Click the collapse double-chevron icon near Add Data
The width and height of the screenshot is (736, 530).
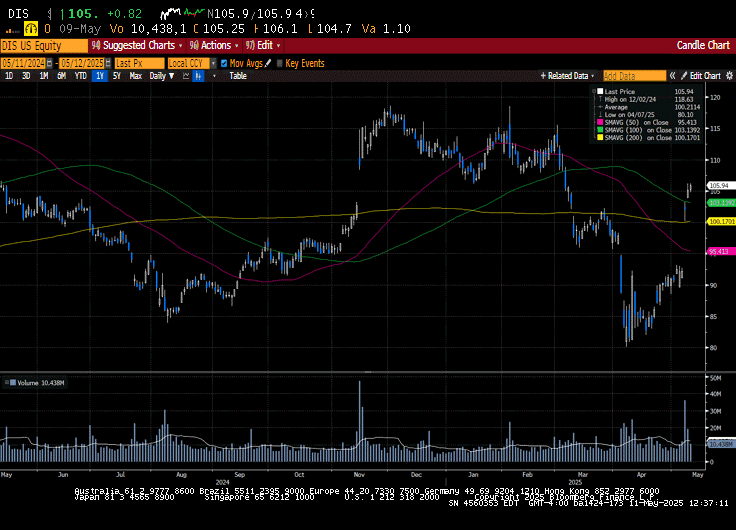[672, 75]
